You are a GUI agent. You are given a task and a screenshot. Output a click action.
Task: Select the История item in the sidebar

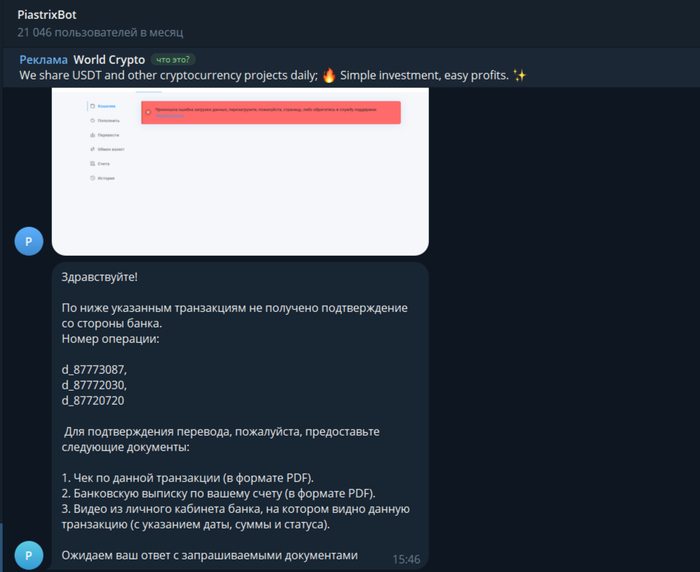(105, 178)
